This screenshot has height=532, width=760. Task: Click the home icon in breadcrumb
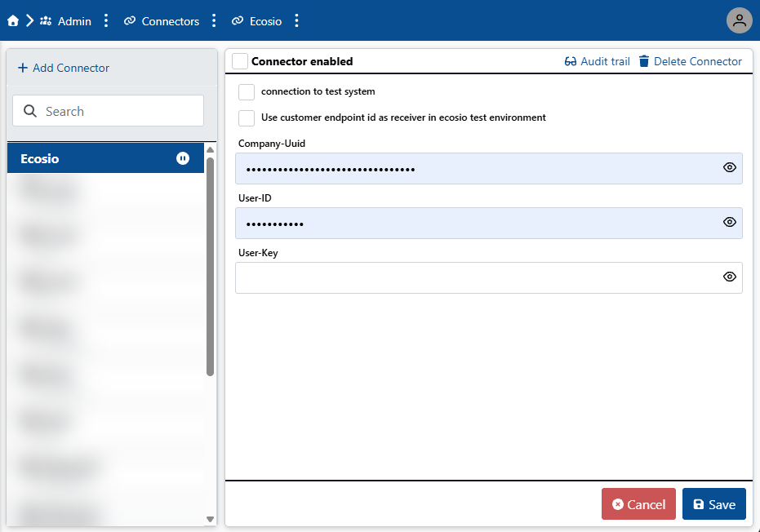(x=13, y=21)
